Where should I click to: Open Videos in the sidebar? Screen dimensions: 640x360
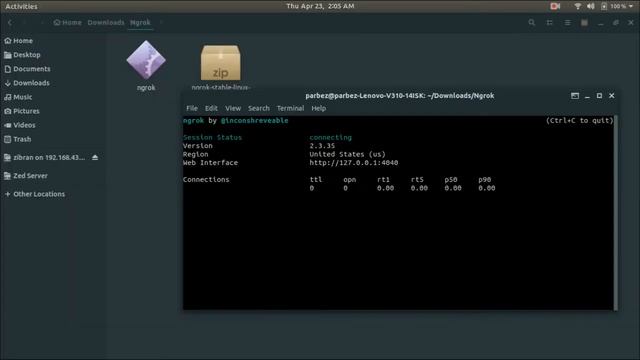click(x=20, y=125)
